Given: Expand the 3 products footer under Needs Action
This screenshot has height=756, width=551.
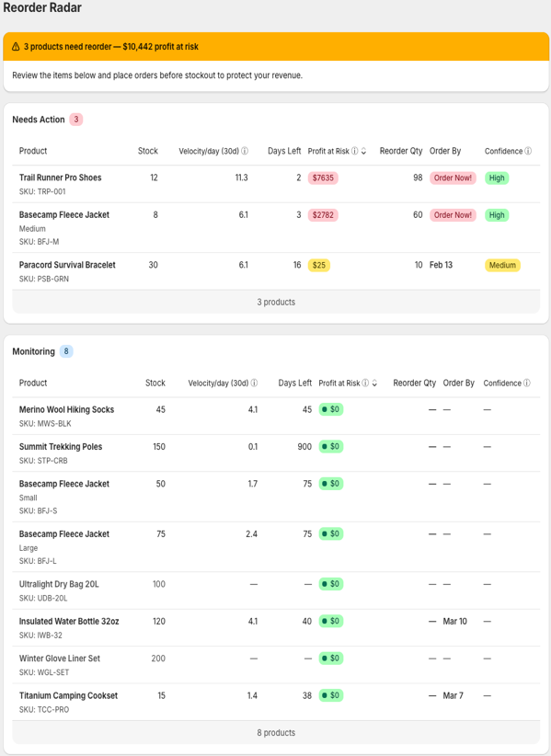Looking at the screenshot, I should tap(276, 301).
